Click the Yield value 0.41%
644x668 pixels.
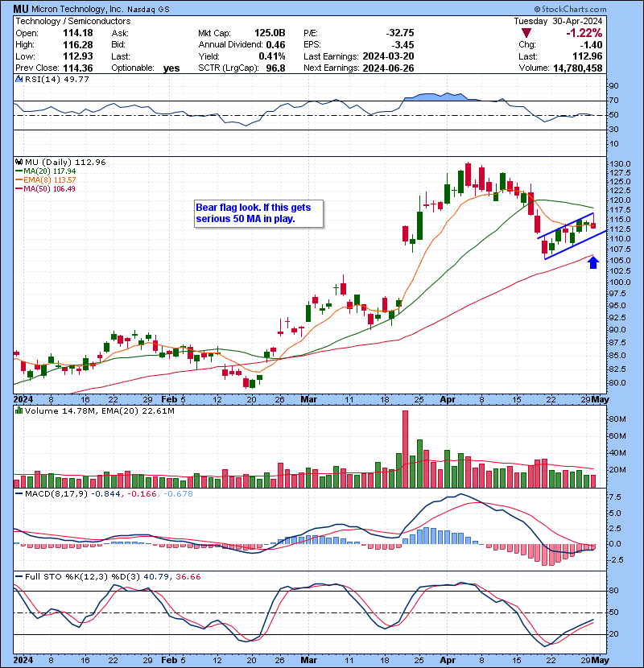[272, 56]
